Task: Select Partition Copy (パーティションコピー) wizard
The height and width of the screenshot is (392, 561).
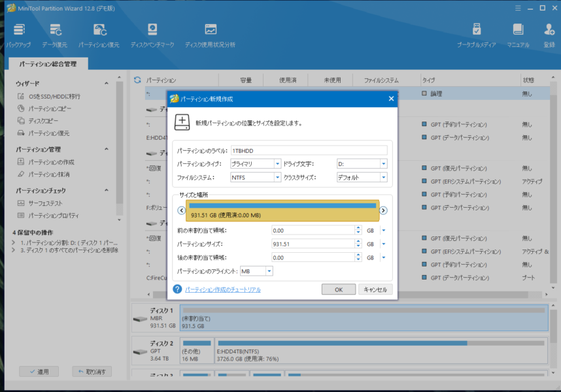Action: [x=44, y=108]
